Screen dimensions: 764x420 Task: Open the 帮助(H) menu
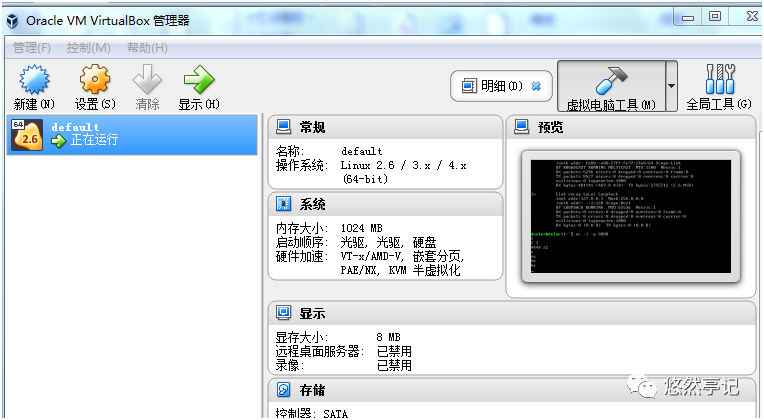coord(147,48)
